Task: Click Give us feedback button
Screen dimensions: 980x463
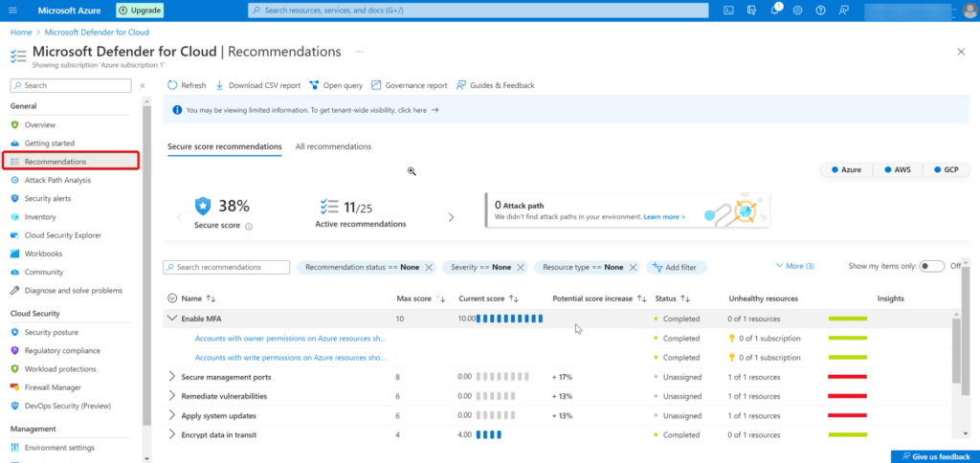Action: click(935, 456)
